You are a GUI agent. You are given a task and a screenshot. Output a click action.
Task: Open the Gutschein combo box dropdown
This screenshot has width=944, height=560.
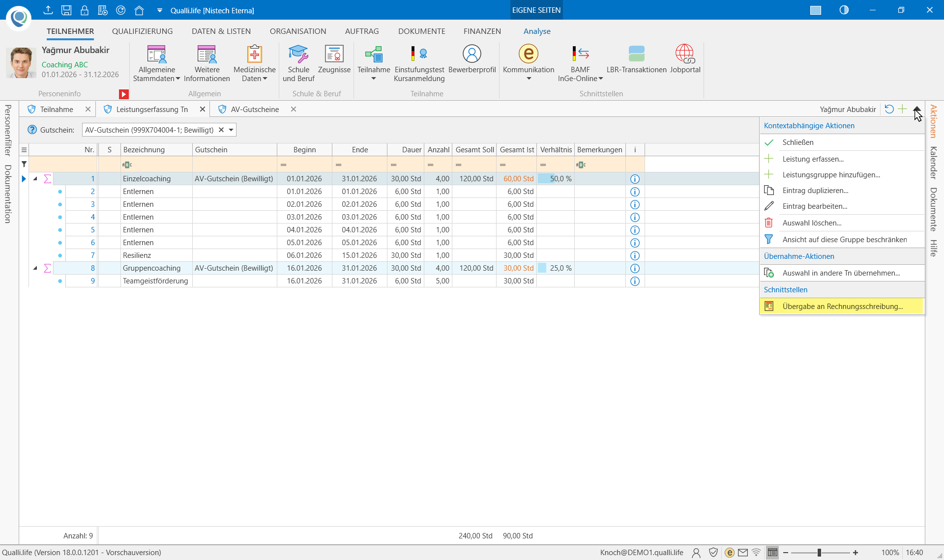point(231,130)
